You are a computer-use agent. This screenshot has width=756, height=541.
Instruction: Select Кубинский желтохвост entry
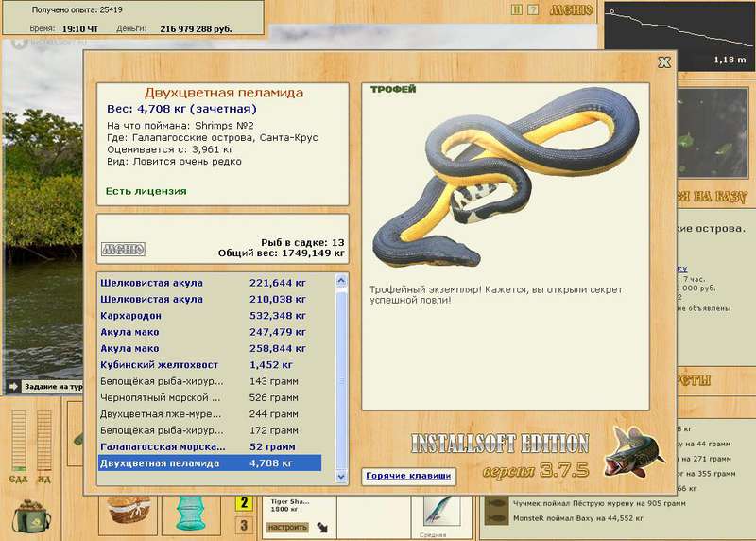pyautogui.click(x=210, y=365)
